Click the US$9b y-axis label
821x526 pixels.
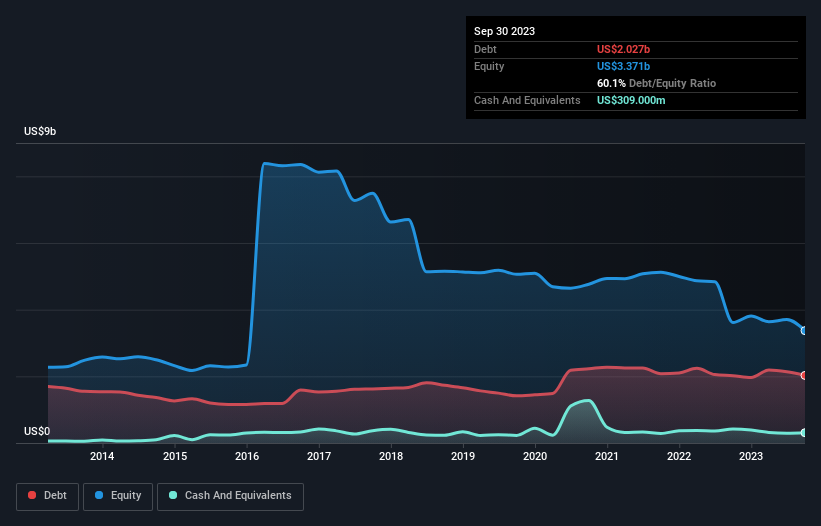click(x=40, y=131)
